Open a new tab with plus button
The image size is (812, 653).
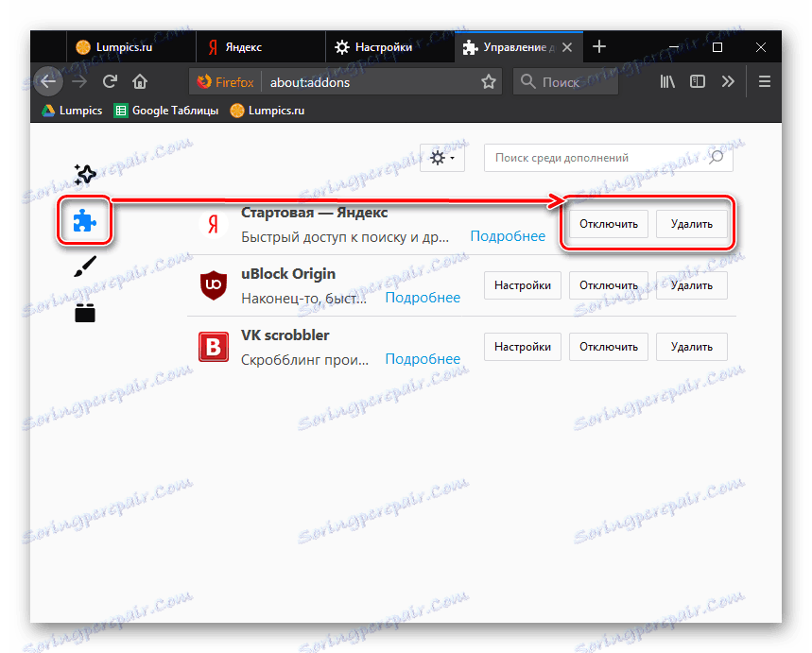[x=599, y=46]
